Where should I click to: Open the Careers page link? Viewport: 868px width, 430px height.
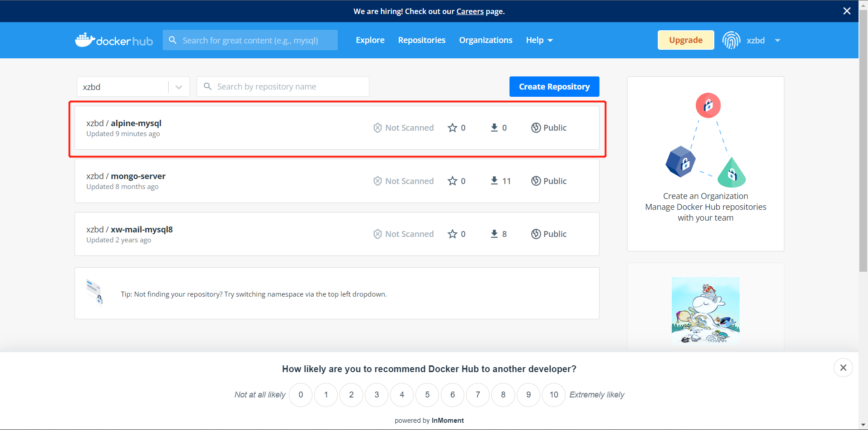coord(469,11)
